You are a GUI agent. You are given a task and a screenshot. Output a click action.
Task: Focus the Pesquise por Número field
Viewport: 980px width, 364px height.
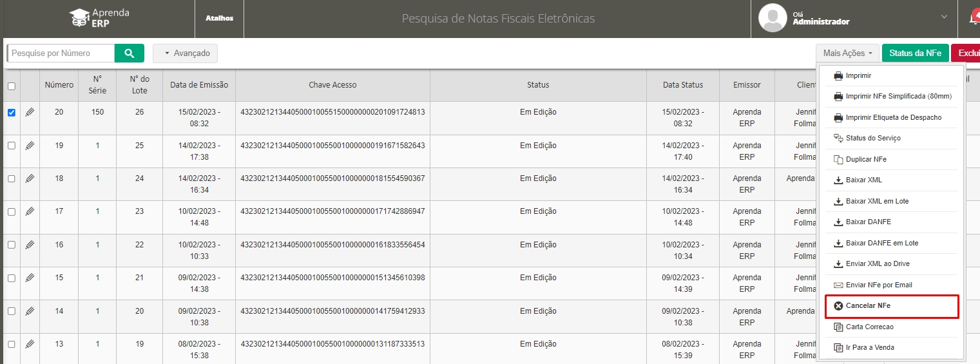[61, 53]
